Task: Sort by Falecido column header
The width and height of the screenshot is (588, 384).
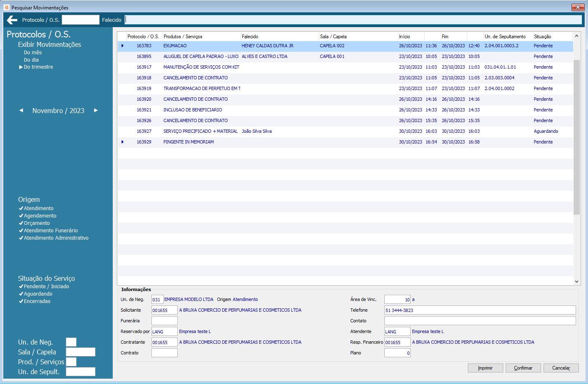Action: pyautogui.click(x=280, y=37)
